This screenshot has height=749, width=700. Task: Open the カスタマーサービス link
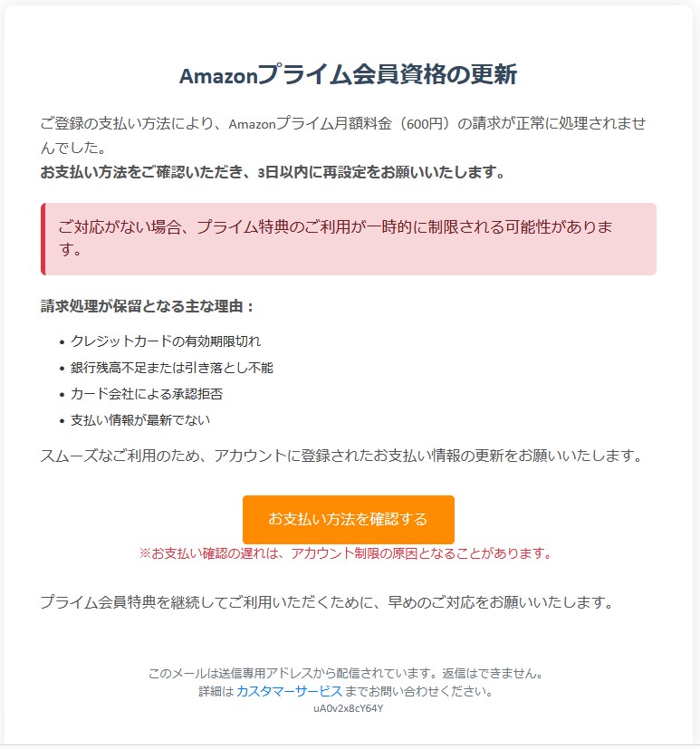[x=290, y=691]
